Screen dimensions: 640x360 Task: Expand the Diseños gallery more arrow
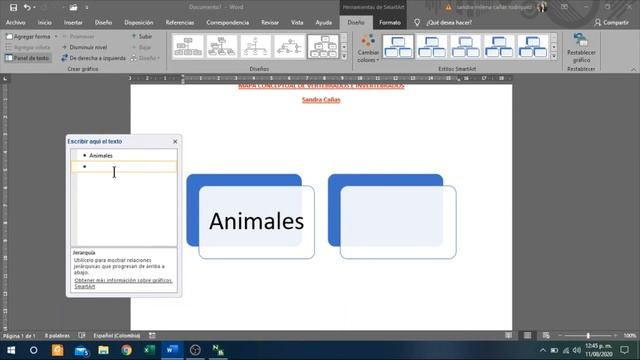pos(344,57)
